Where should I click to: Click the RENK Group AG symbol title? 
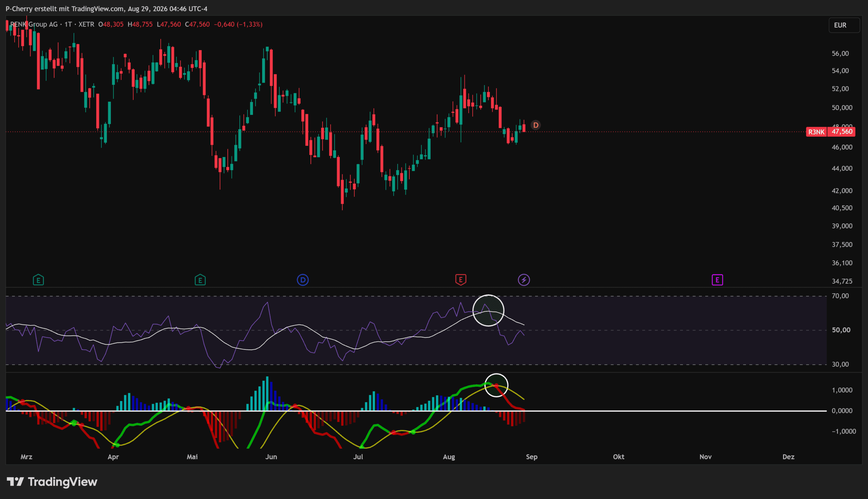[x=34, y=24]
